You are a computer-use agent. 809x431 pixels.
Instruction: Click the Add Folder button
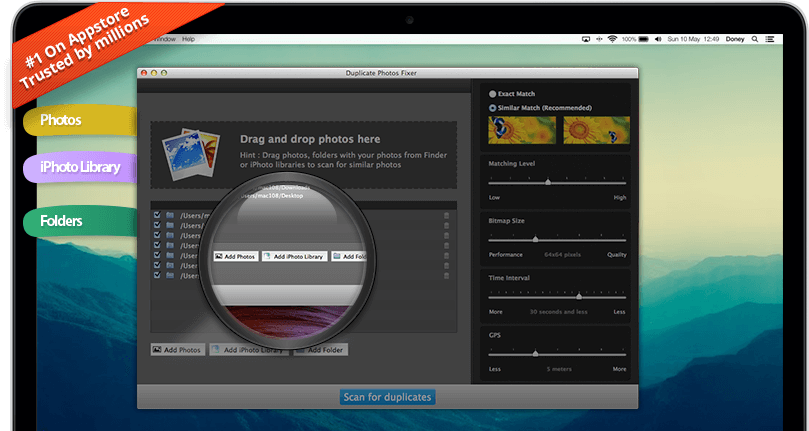click(320, 349)
